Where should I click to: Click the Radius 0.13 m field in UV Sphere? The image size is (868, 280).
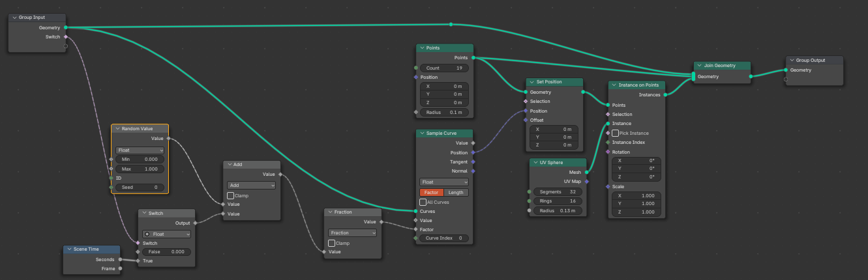(558, 211)
